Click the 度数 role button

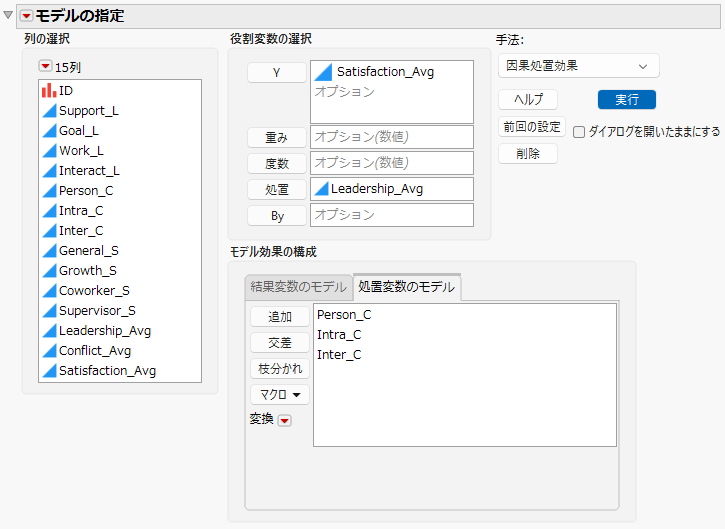click(x=276, y=163)
